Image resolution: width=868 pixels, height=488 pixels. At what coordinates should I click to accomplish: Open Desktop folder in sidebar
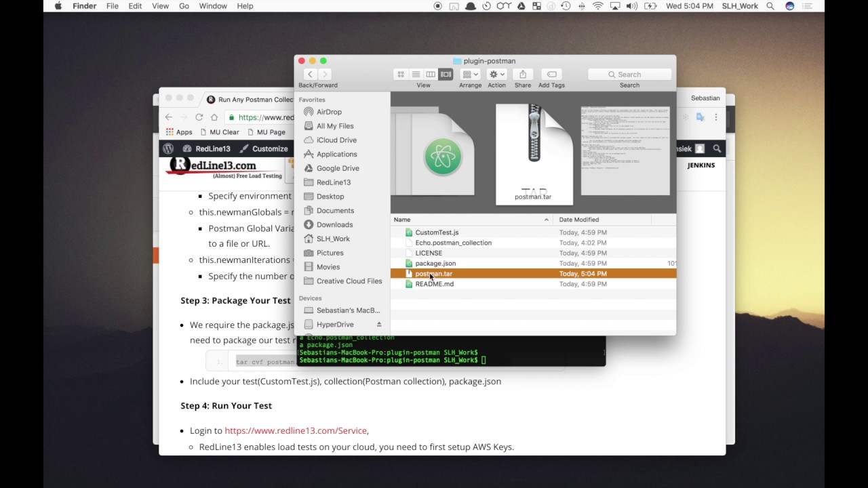pyautogui.click(x=330, y=197)
